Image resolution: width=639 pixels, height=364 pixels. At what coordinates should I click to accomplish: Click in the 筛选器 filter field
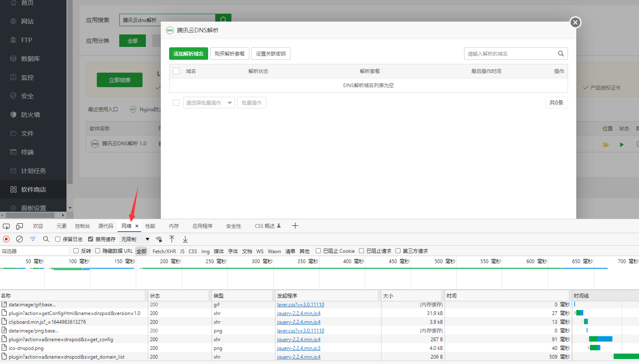click(34, 251)
